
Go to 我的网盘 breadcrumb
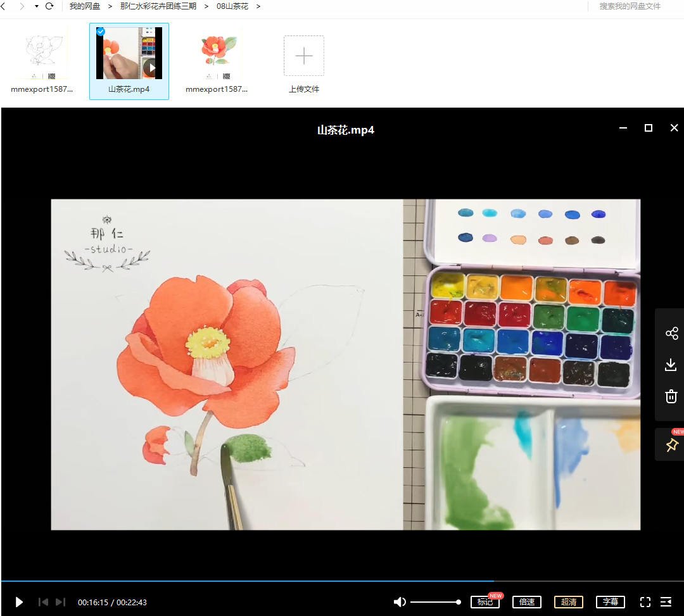click(x=85, y=6)
